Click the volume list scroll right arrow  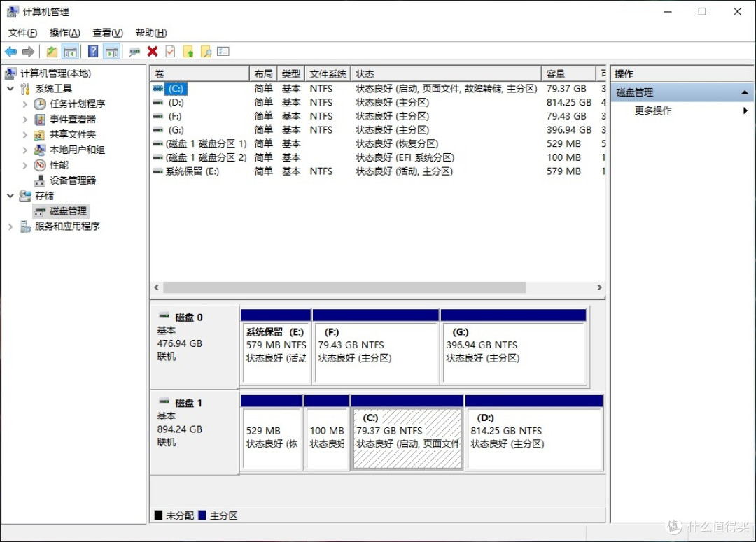[599, 287]
